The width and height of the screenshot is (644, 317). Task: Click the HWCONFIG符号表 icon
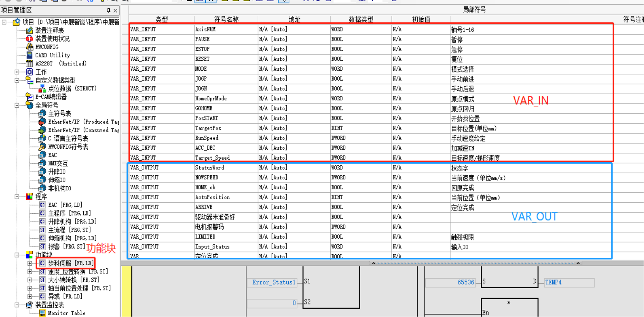point(42,147)
